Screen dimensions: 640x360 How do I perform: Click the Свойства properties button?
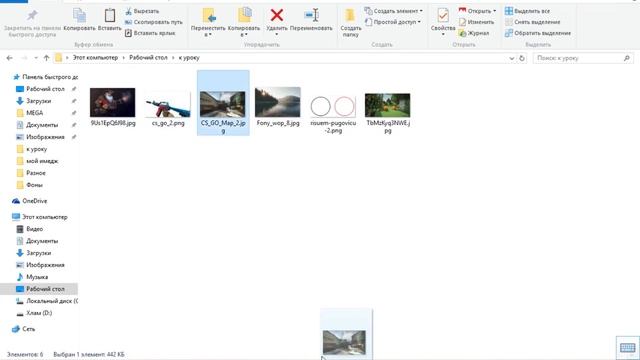tap(443, 22)
